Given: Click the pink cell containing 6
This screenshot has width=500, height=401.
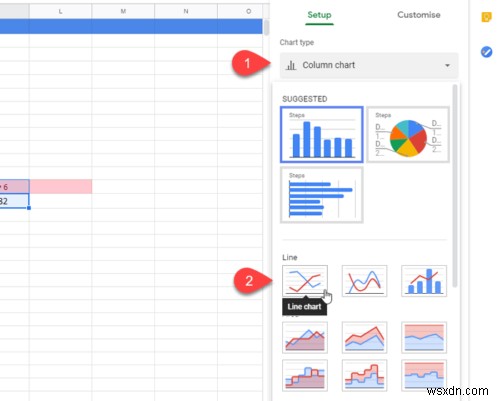Looking at the screenshot, I should tap(14, 187).
